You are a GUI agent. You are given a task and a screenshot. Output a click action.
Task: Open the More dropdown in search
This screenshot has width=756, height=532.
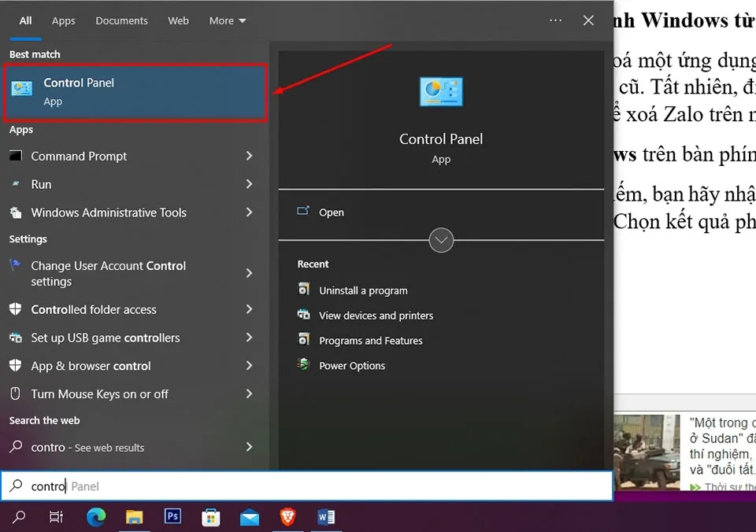pyautogui.click(x=227, y=20)
